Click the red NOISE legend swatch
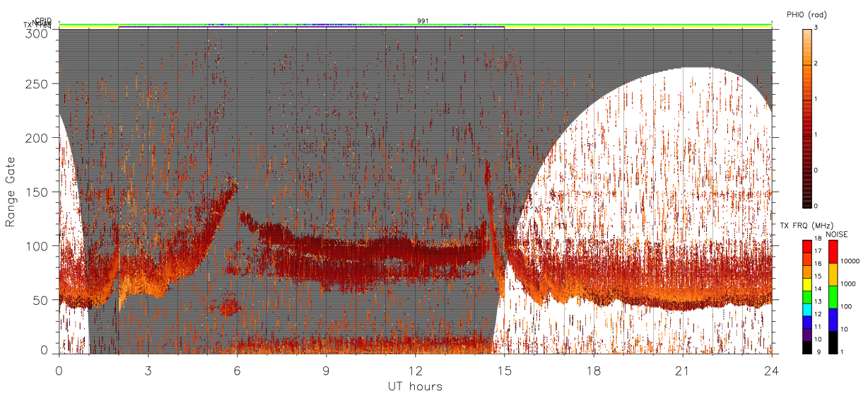 click(834, 252)
